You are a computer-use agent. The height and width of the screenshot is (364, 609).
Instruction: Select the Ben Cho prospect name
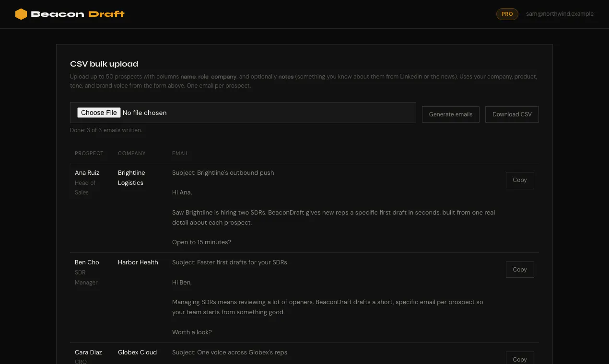point(87,262)
